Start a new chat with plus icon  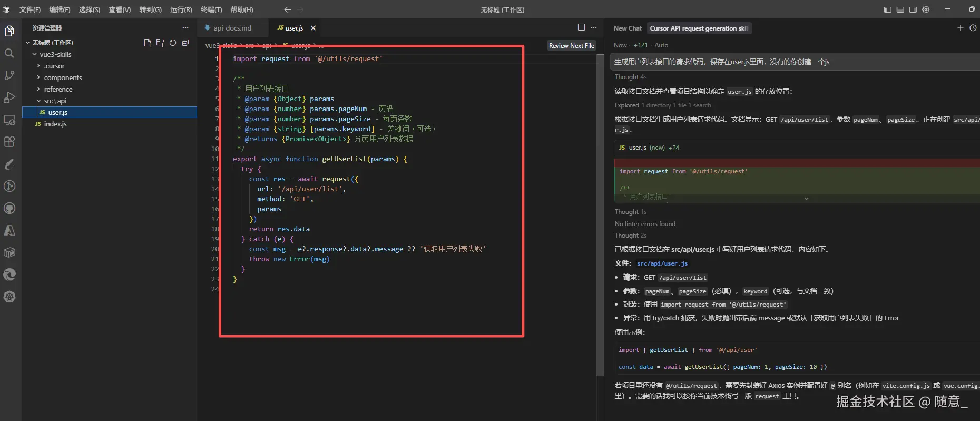960,28
